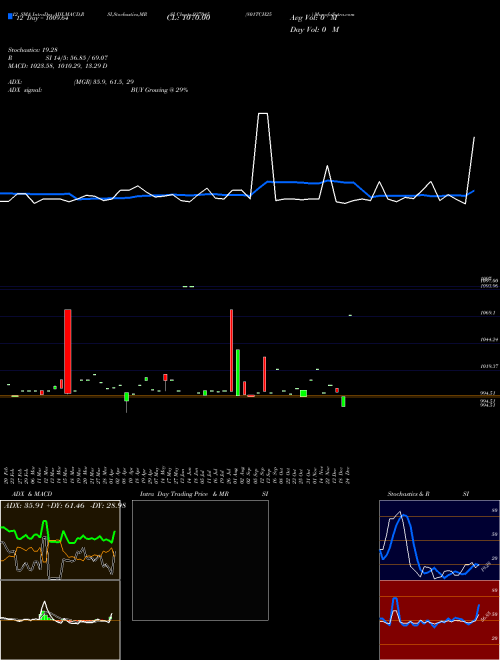Screen dimensions: 500x660
Task: Select the SI 14/3: 36.85 / 69.07 reading
Action: tap(77, 58)
